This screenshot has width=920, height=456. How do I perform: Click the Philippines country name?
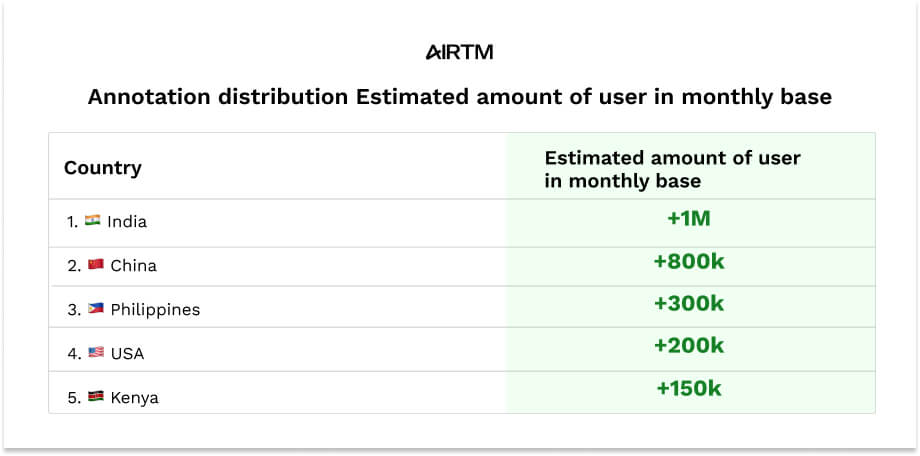coord(155,310)
